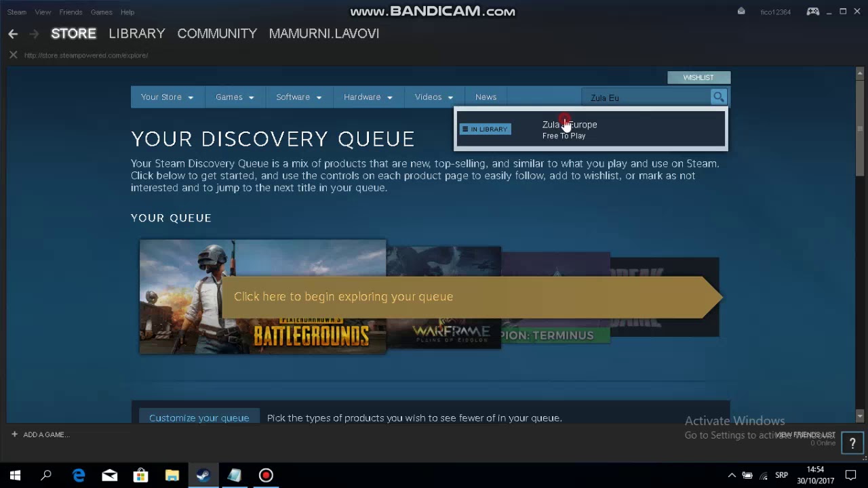The image size is (868, 488).
Task: Click the WISHLIST button
Action: (x=698, y=77)
